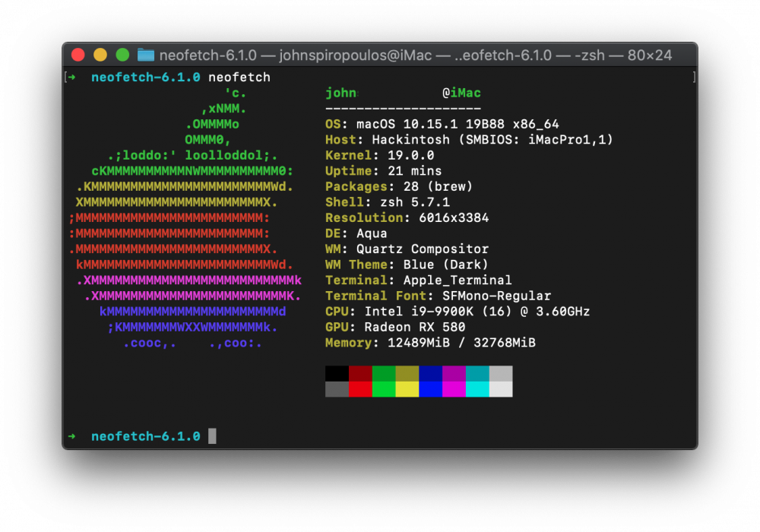Click the green prompt arrow on bottom line

point(71,436)
